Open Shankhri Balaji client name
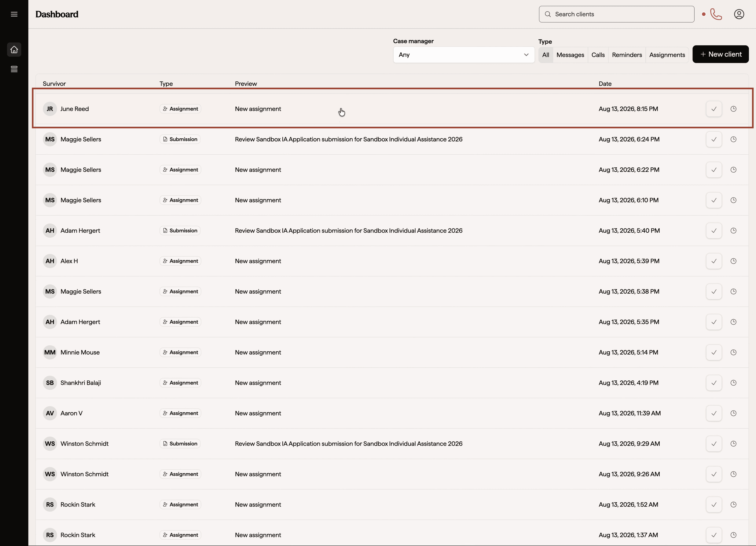This screenshot has height=546, width=756. point(81,383)
